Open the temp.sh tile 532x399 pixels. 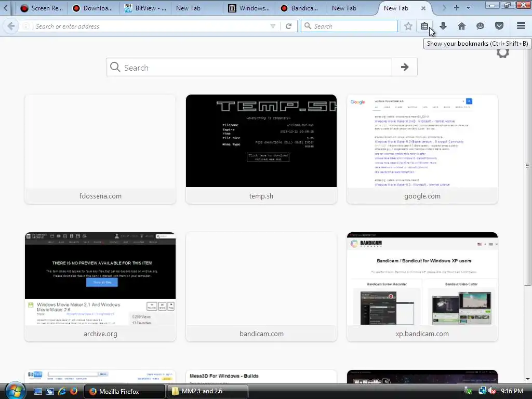[x=261, y=149]
